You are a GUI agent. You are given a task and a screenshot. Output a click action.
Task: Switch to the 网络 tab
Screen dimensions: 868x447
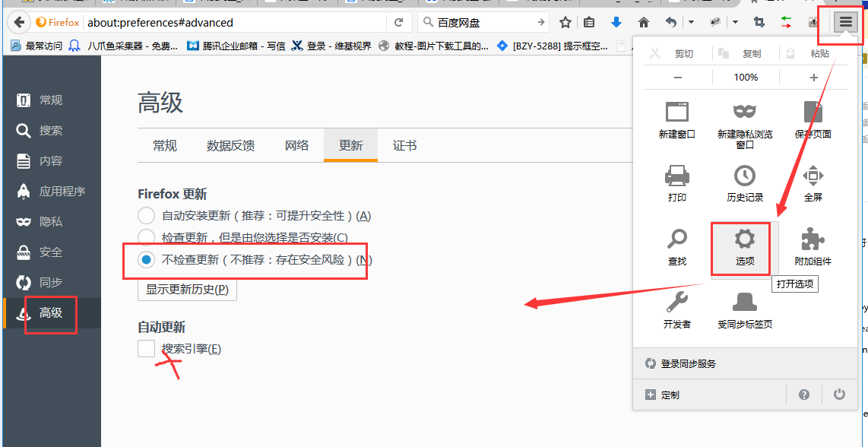point(296,145)
